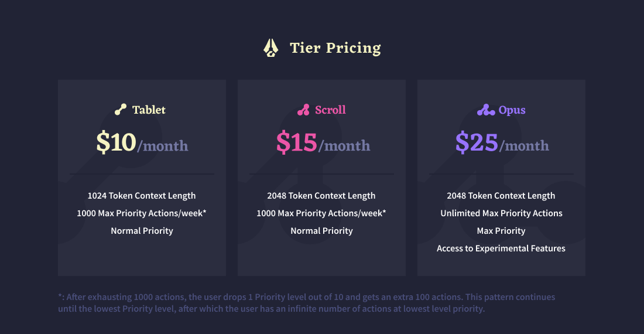Choose the $25/month price
Screen dimensions: 644x334
[502, 142]
